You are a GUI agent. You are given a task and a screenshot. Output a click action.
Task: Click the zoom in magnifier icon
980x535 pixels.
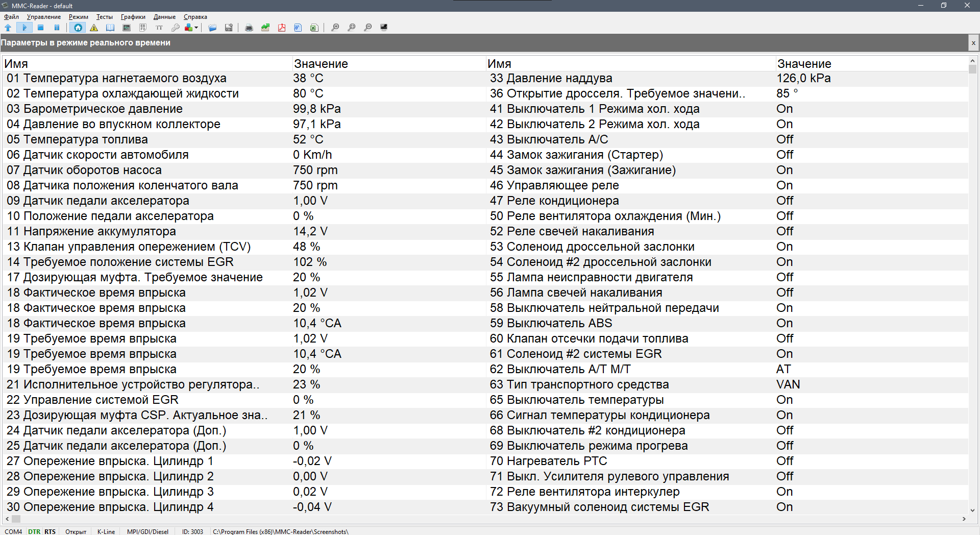(x=335, y=28)
